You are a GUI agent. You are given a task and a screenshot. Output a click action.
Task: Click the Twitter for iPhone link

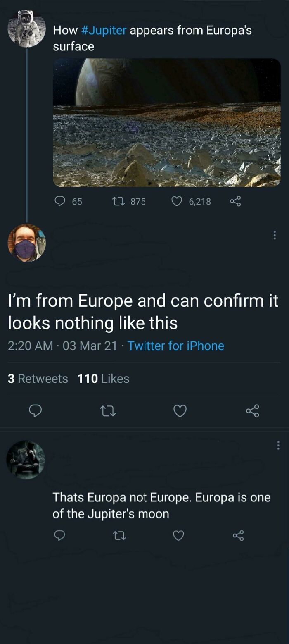(177, 346)
